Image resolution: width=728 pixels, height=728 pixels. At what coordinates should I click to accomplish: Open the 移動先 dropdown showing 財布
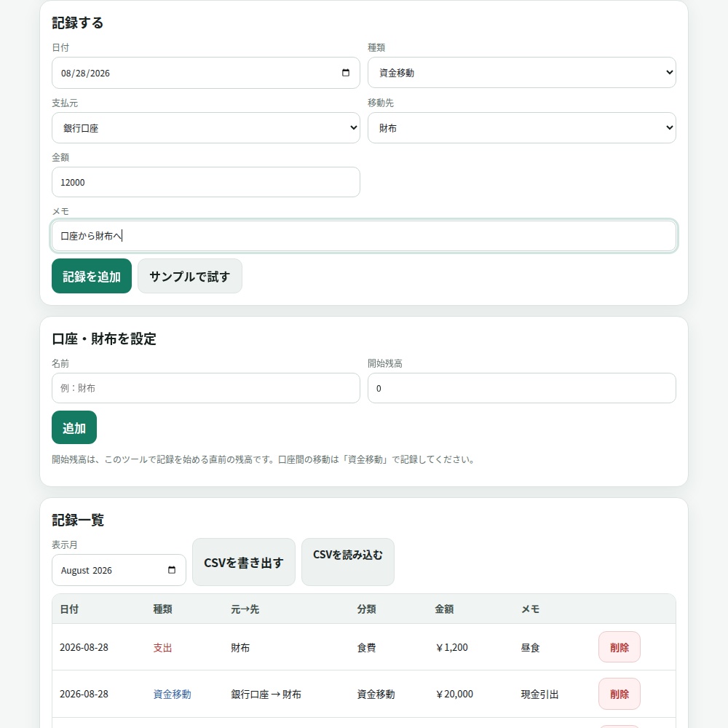(521, 127)
